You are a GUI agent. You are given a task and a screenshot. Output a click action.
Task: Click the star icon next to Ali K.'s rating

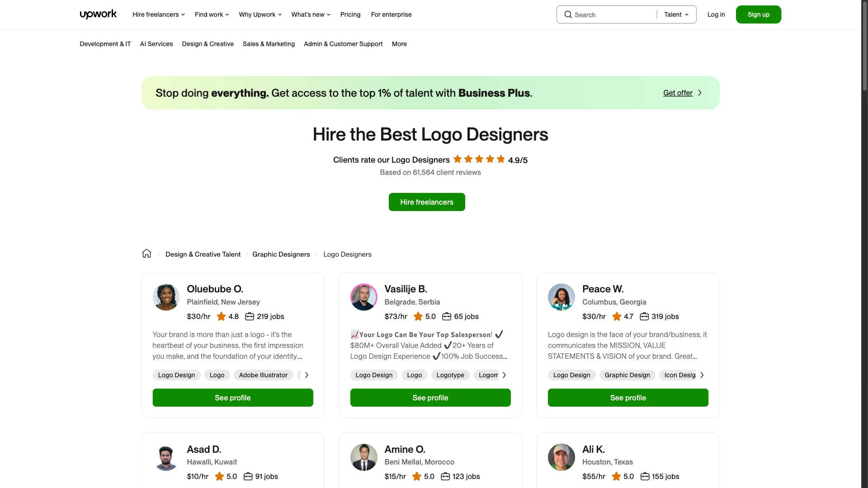[616, 476]
